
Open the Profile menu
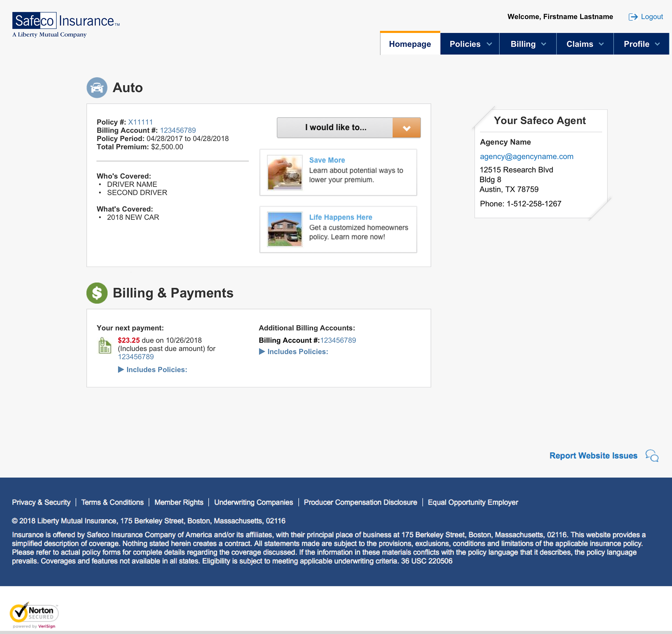641,44
